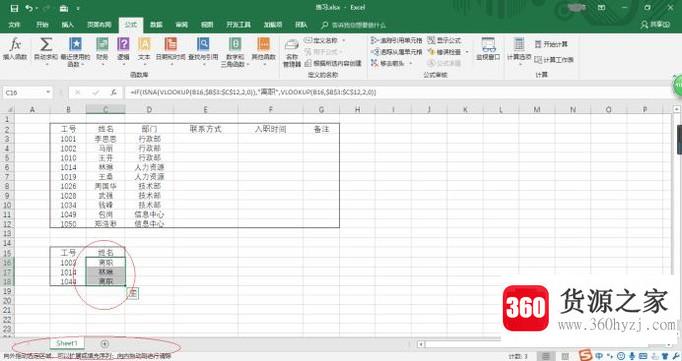682x361 pixels.
Task: Open the Date & Time functions icon
Action: (x=170, y=44)
